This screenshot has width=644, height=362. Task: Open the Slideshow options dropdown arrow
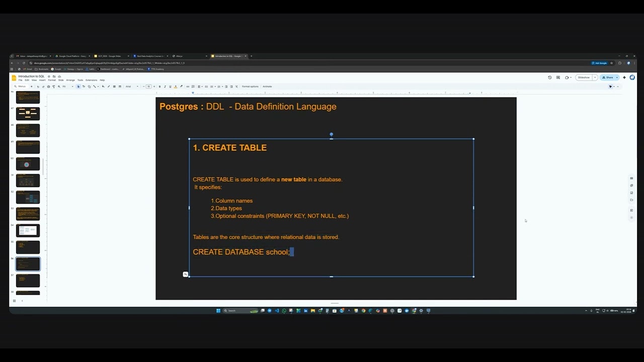point(595,77)
